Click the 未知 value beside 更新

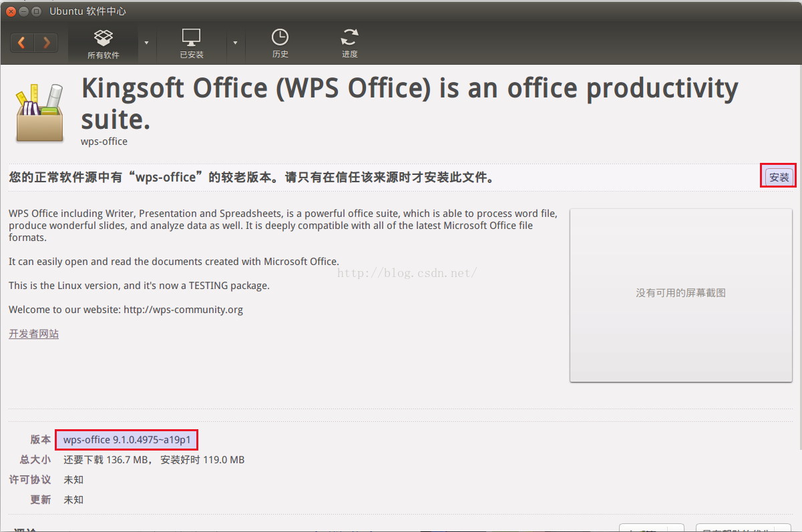pos(73,500)
